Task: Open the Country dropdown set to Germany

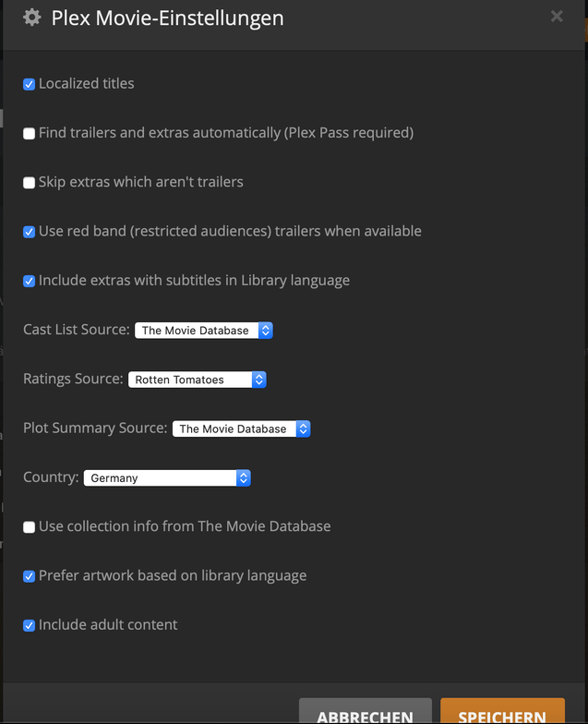Action: pos(167,478)
